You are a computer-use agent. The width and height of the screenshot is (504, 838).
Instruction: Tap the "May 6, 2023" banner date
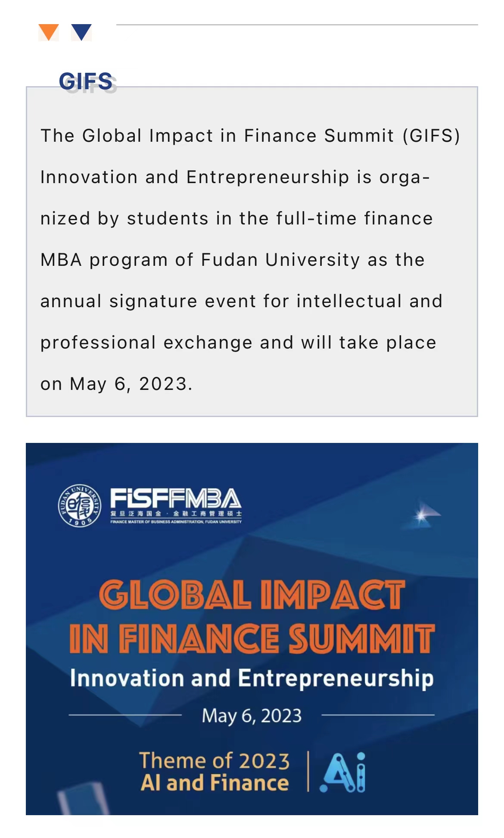(x=252, y=716)
